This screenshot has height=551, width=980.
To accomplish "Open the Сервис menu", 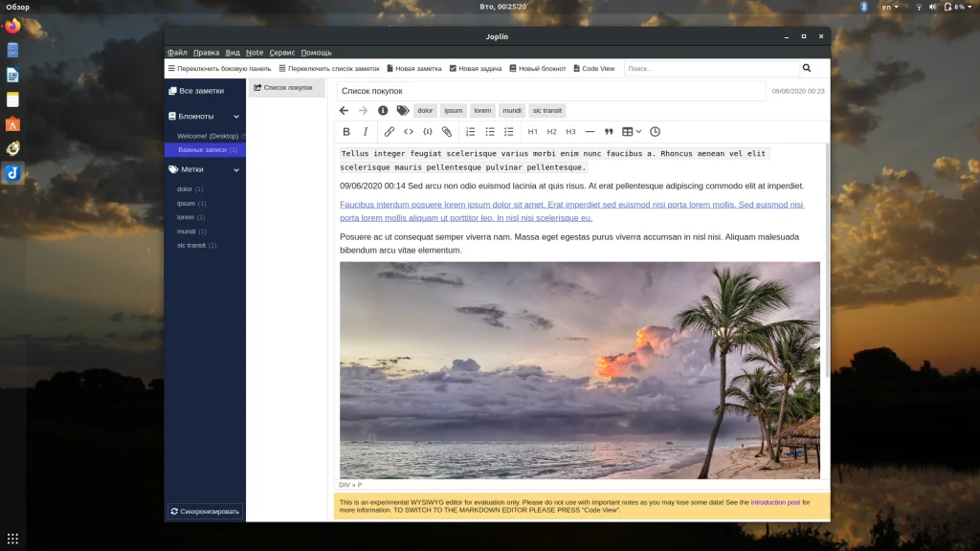I will click(281, 53).
